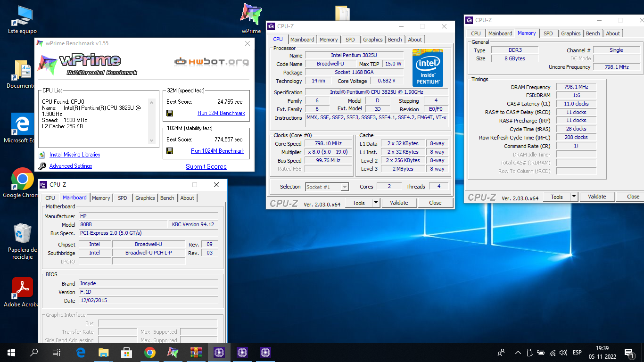Click the Core Speed value 798.10 MHz

click(328, 144)
